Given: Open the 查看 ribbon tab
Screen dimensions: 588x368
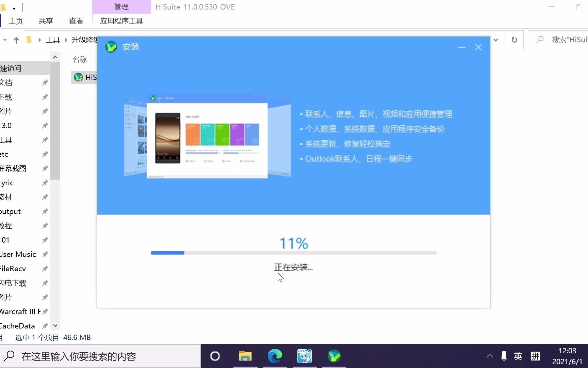Looking at the screenshot, I should [76, 21].
